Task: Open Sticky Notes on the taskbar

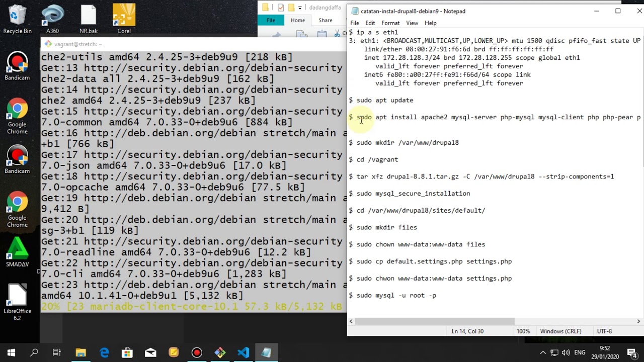Action: coord(174,353)
